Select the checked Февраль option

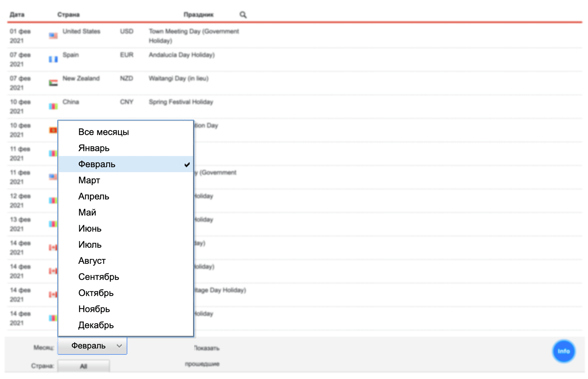point(97,164)
